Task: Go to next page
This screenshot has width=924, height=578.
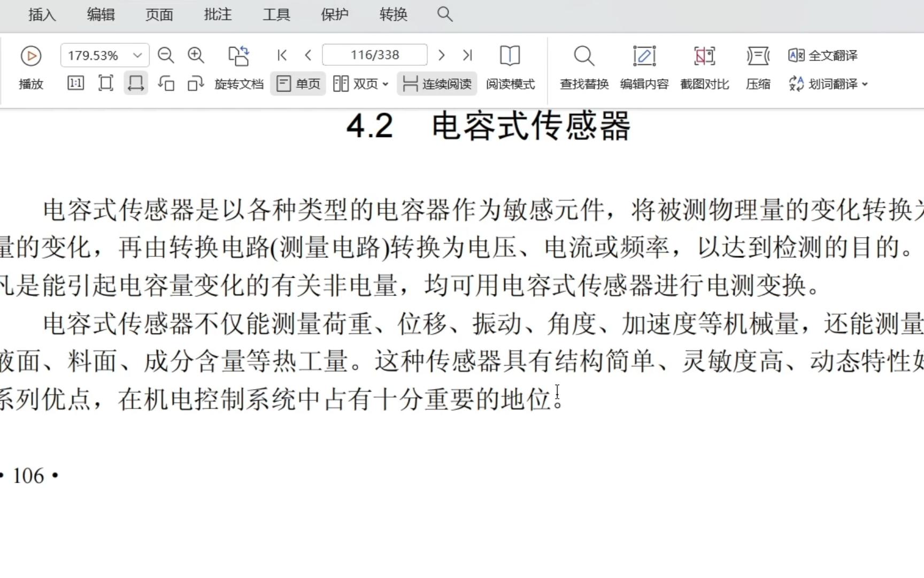Action: (x=441, y=55)
